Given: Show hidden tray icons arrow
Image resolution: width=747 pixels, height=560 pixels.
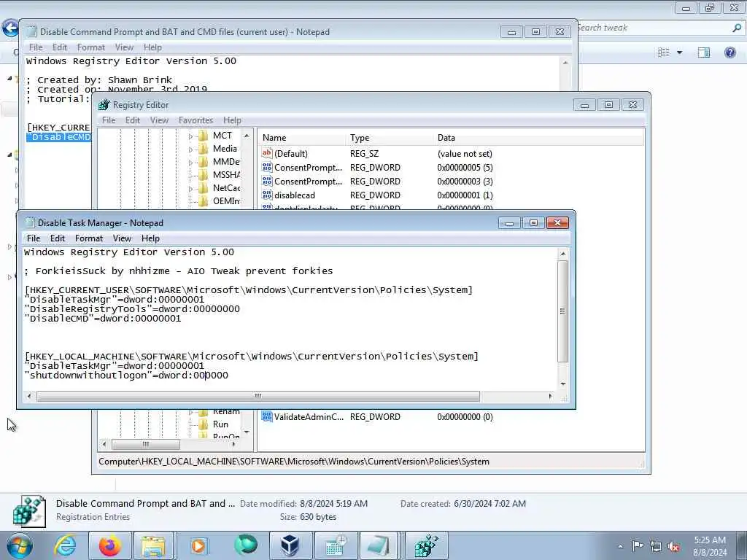Looking at the screenshot, I should pos(620,546).
